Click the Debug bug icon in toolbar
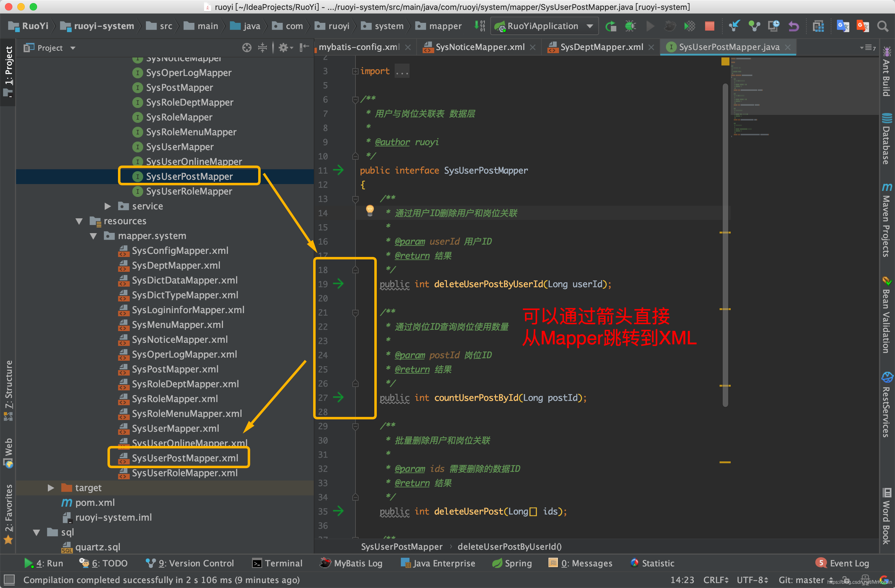The width and height of the screenshot is (895, 588). pyautogui.click(x=630, y=26)
